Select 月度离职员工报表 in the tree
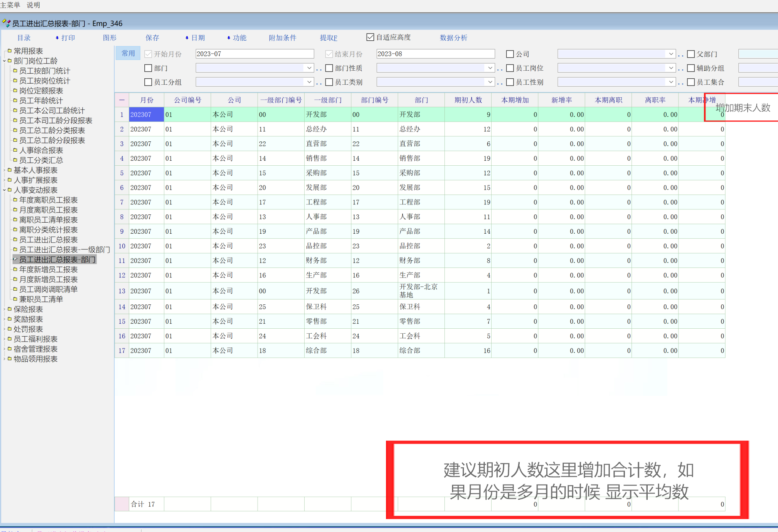The image size is (778, 532). (x=48, y=210)
